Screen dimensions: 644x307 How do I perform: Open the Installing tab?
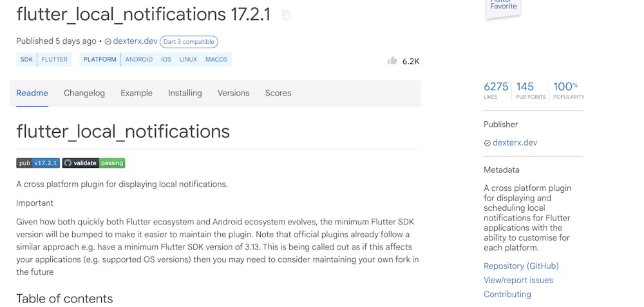(x=185, y=93)
